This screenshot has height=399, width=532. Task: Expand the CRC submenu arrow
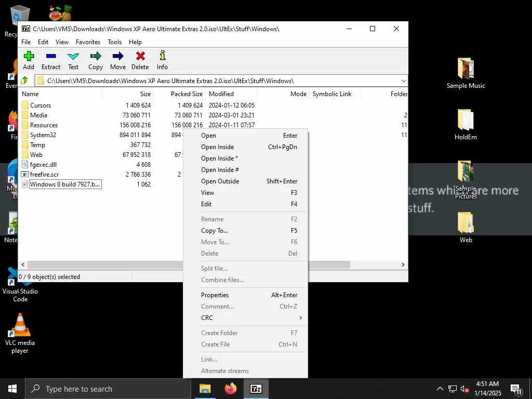click(300, 318)
